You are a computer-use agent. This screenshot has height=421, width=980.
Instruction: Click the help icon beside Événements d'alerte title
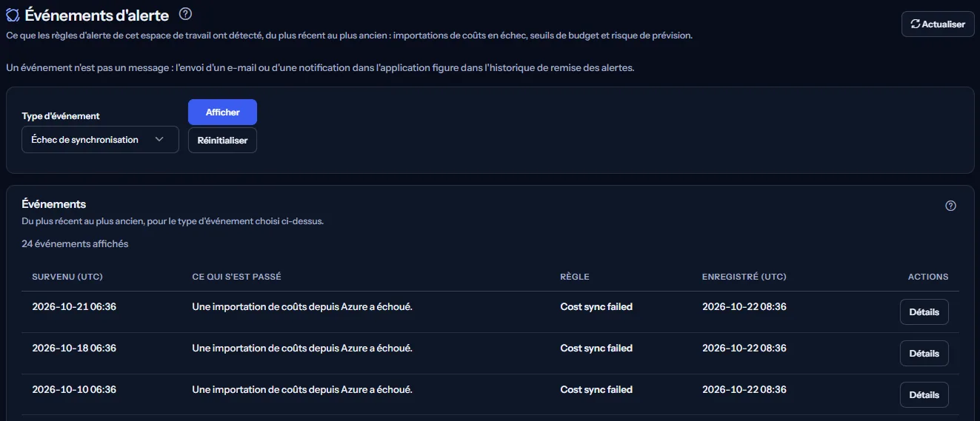186,13
